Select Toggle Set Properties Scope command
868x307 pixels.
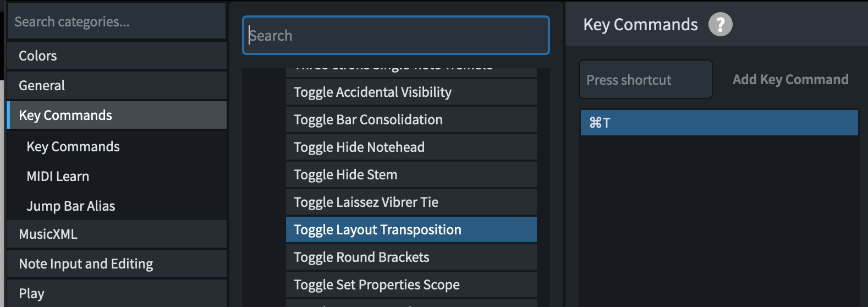coord(411,285)
